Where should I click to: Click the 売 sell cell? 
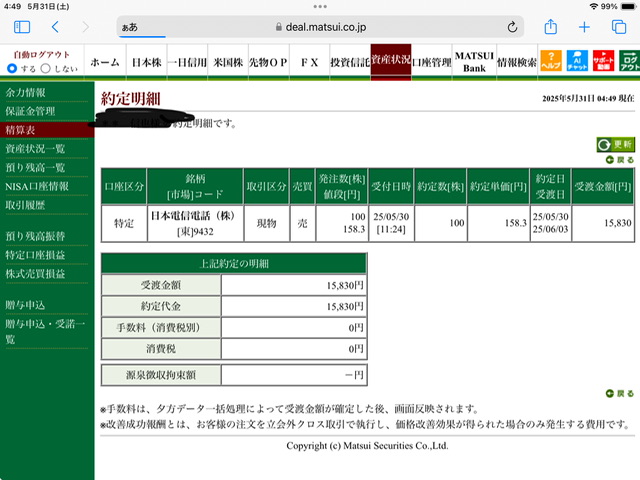tap(302, 223)
